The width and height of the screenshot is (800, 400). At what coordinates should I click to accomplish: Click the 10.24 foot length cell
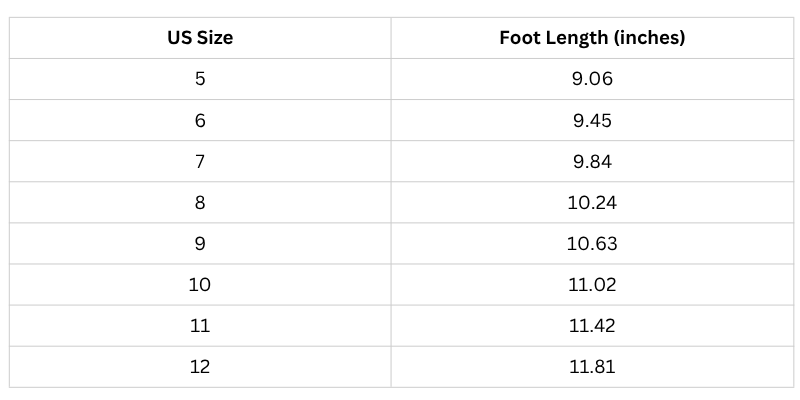coord(592,202)
